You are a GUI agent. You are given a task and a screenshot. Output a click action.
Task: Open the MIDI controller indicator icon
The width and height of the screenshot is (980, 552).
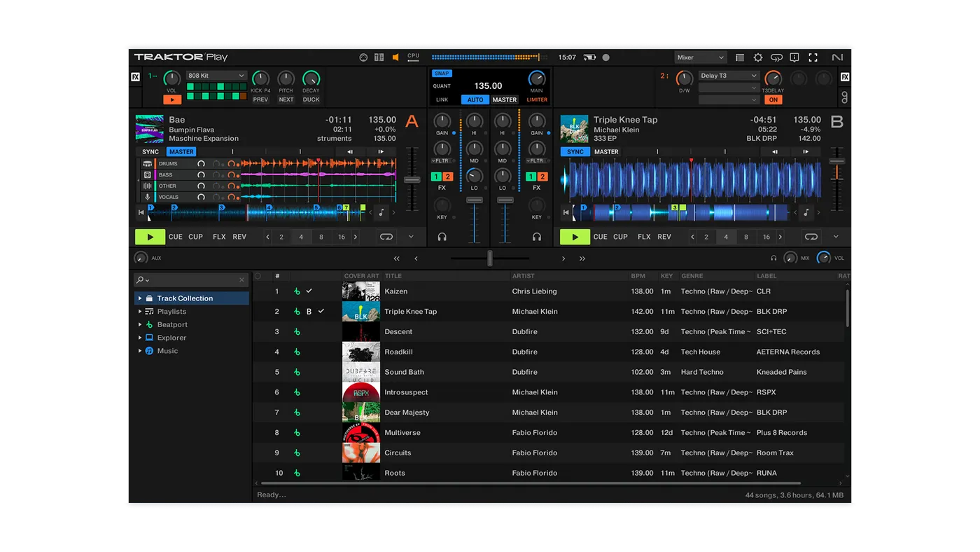(x=363, y=57)
